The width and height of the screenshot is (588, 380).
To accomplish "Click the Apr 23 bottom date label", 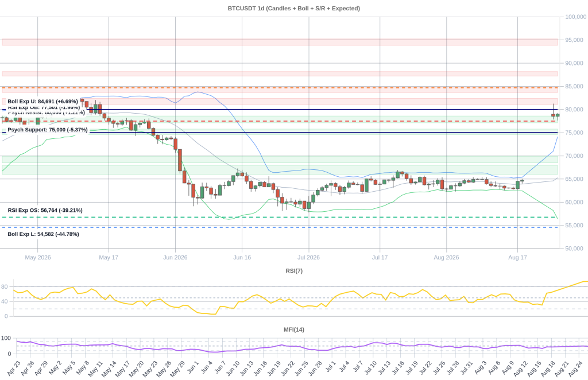I will click(x=14, y=369).
